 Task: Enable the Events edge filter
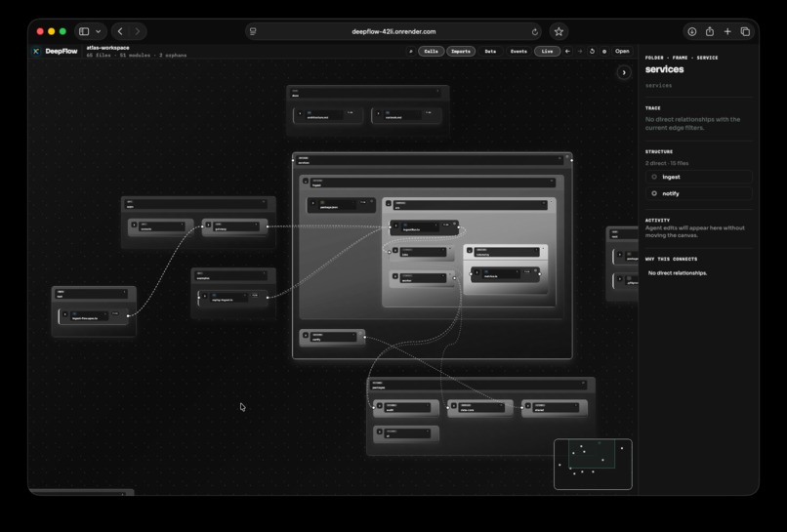(x=518, y=51)
